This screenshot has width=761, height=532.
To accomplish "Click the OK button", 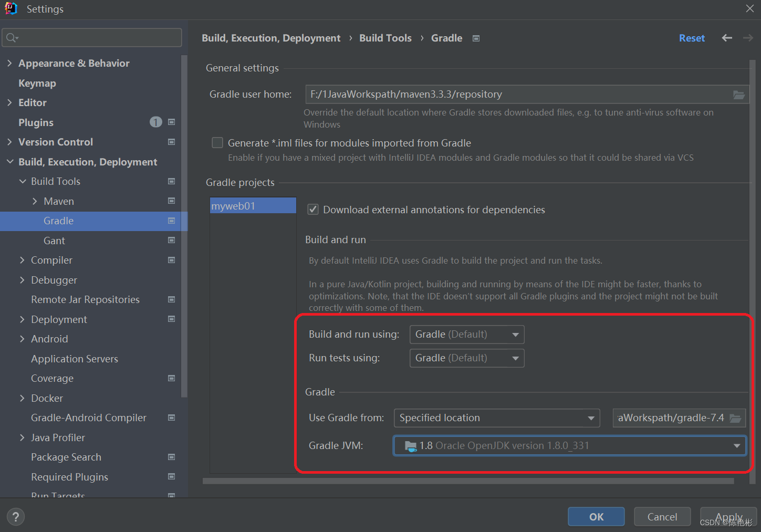I will (x=596, y=517).
